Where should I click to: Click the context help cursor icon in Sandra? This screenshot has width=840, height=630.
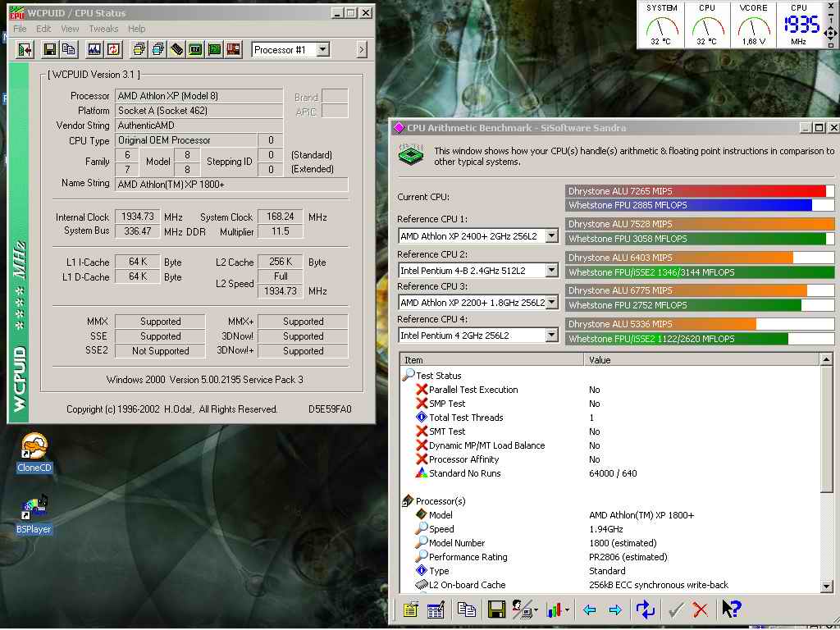pyautogui.click(x=731, y=609)
